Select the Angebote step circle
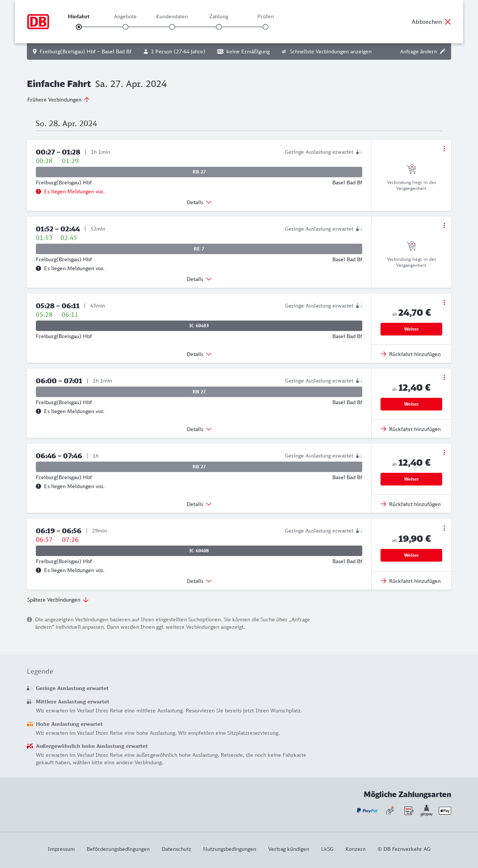This screenshot has width=478, height=868. (x=125, y=27)
